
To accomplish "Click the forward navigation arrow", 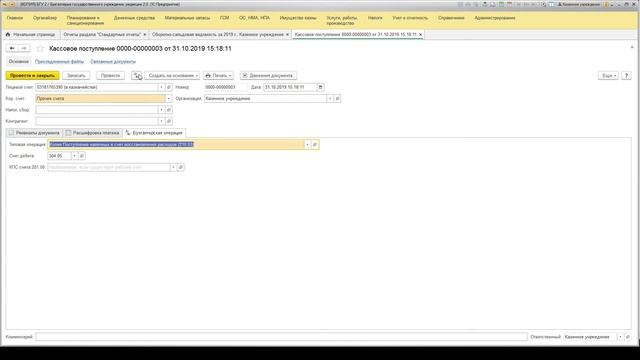I will click(24, 49).
